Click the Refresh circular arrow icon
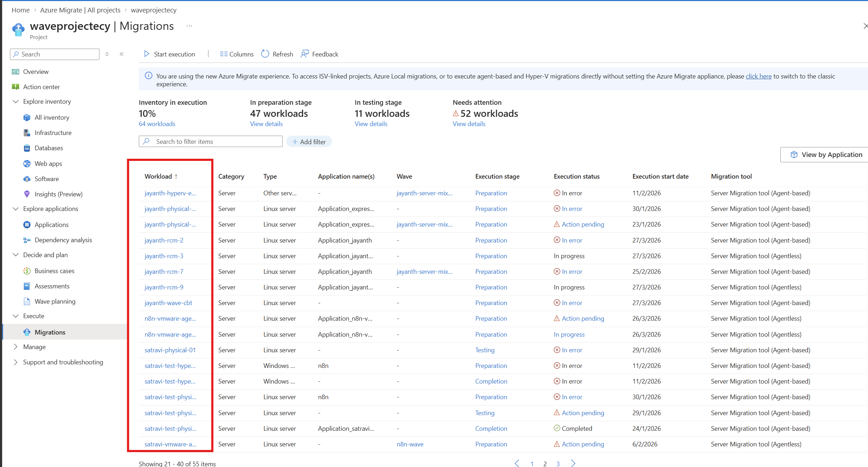 (x=265, y=54)
